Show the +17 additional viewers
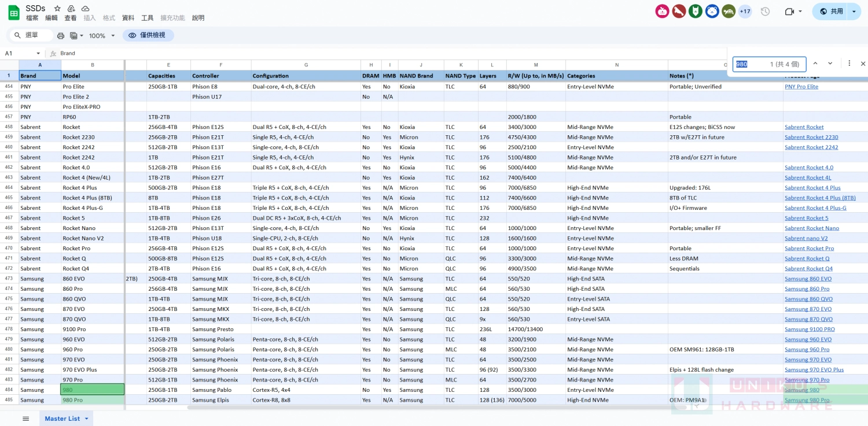This screenshot has height=426, width=868. pyautogui.click(x=745, y=11)
